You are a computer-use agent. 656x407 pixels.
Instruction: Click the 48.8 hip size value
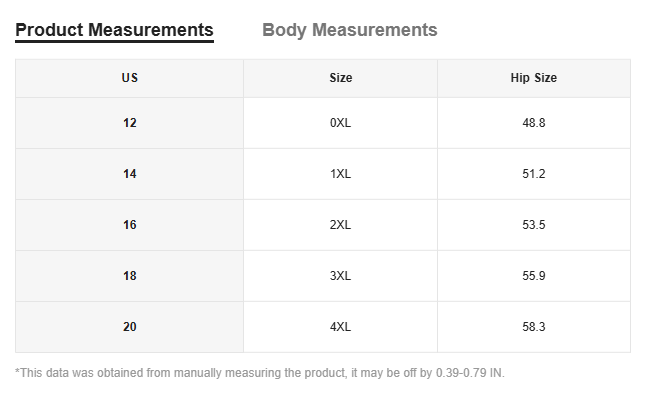click(533, 123)
